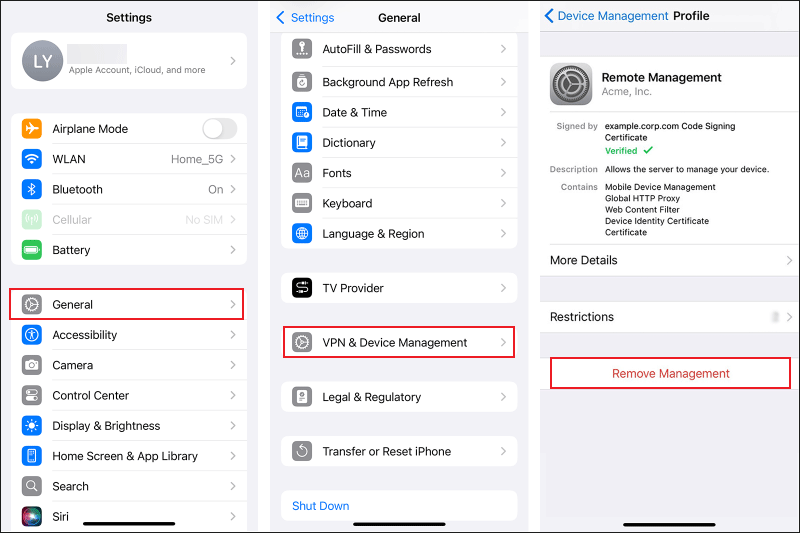Tap the Home Screen & App Library icon
This screenshot has width=800, height=533.
pos(32,456)
